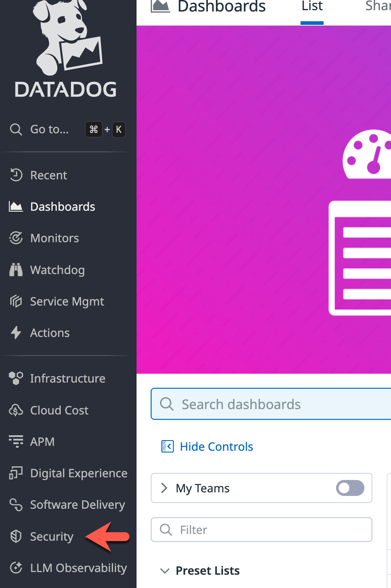Click the Dashboards chart icon in sidebar
391x588 pixels.
pos(16,207)
